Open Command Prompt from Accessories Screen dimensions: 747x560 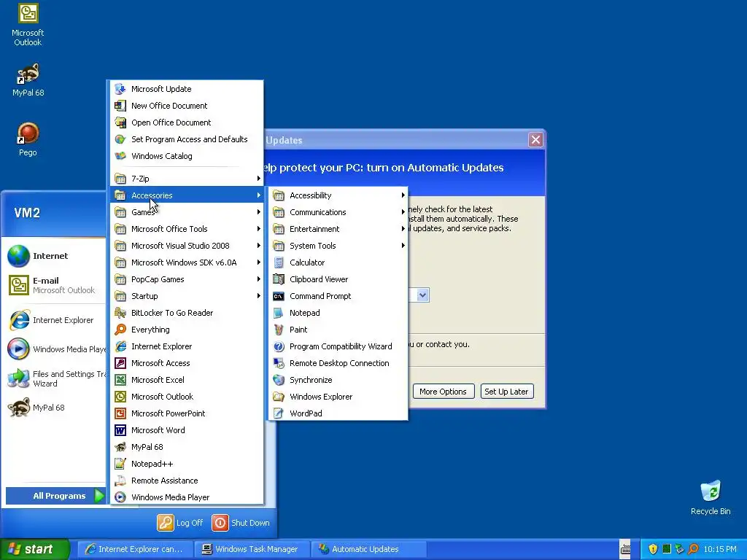[x=338, y=296]
